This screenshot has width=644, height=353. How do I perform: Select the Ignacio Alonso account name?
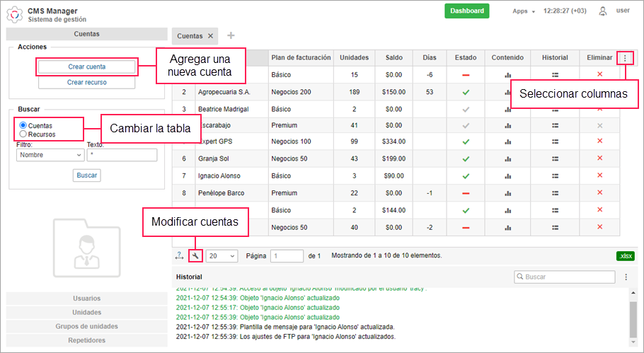click(219, 176)
